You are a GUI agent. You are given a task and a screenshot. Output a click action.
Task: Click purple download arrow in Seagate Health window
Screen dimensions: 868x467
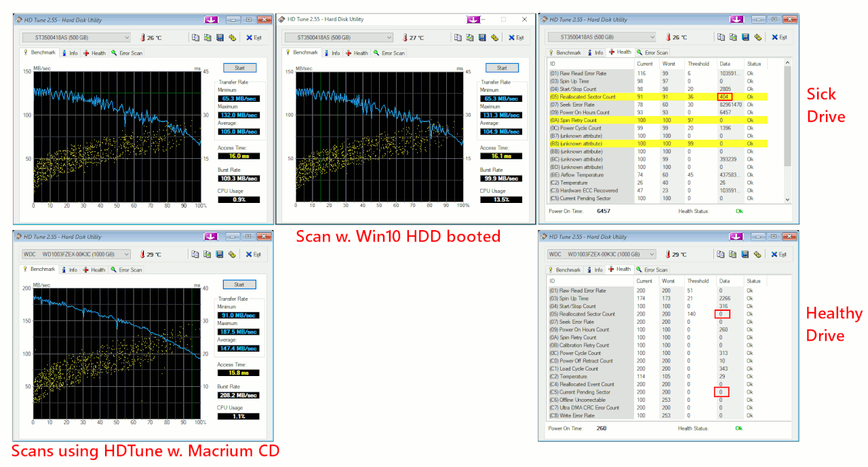736,19
